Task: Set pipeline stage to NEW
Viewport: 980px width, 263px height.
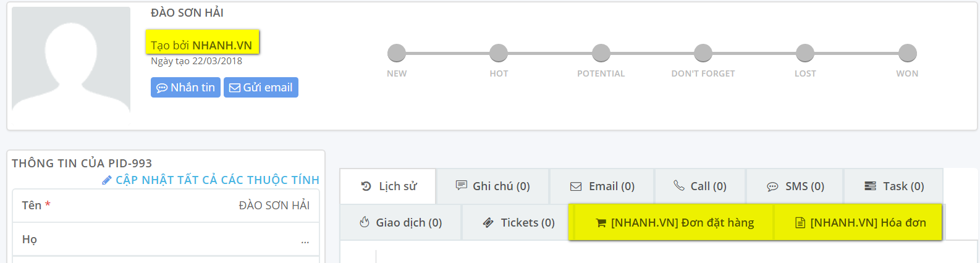Action: pyautogui.click(x=397, y=53)
